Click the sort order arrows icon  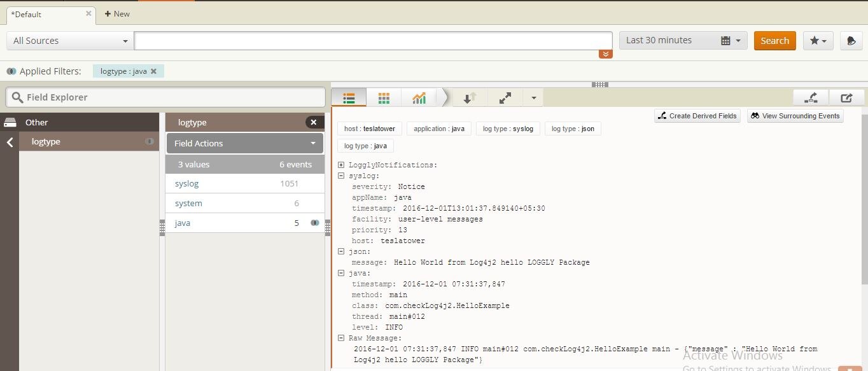coord(470,98)
